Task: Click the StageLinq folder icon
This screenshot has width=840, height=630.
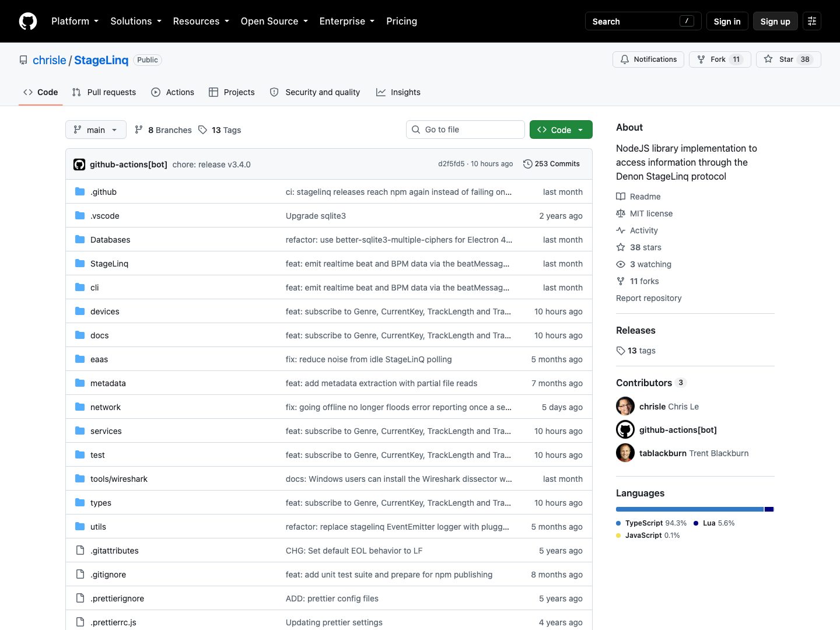Action: click(x=80, y=264)
